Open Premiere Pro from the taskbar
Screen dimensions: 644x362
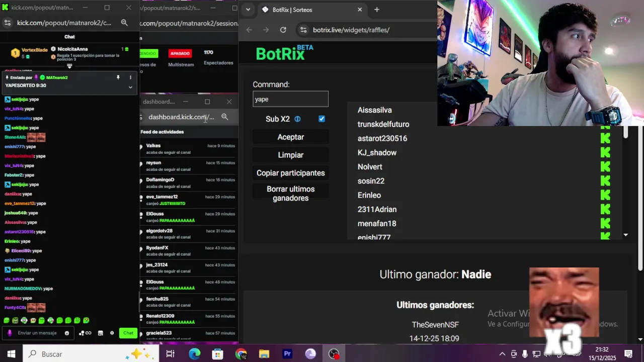click(x=287, y=354)
